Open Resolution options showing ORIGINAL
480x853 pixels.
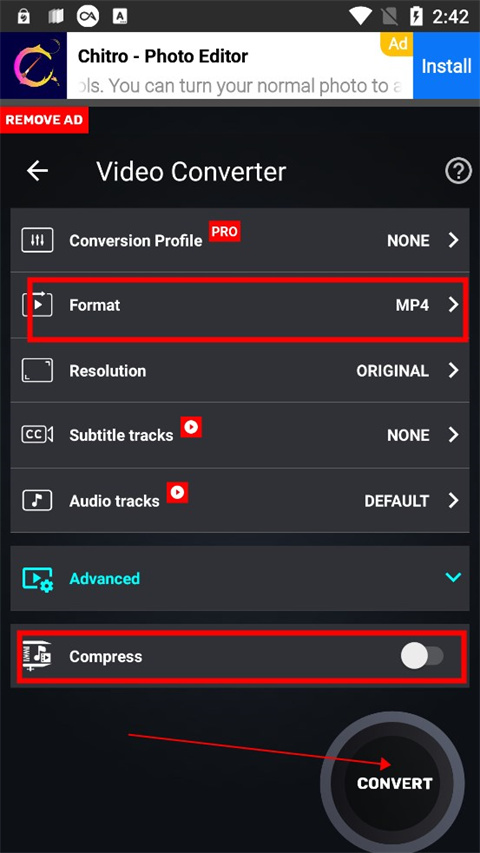240,370
